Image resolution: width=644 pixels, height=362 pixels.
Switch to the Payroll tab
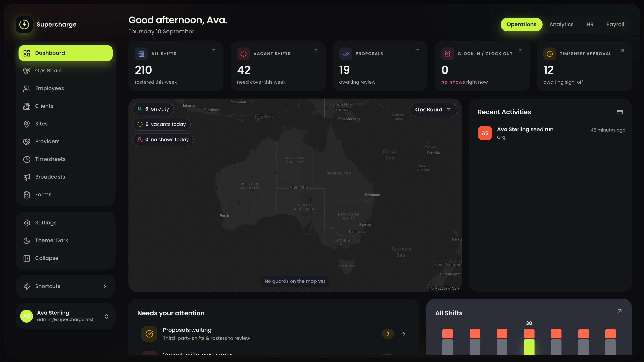click(615, 25)
